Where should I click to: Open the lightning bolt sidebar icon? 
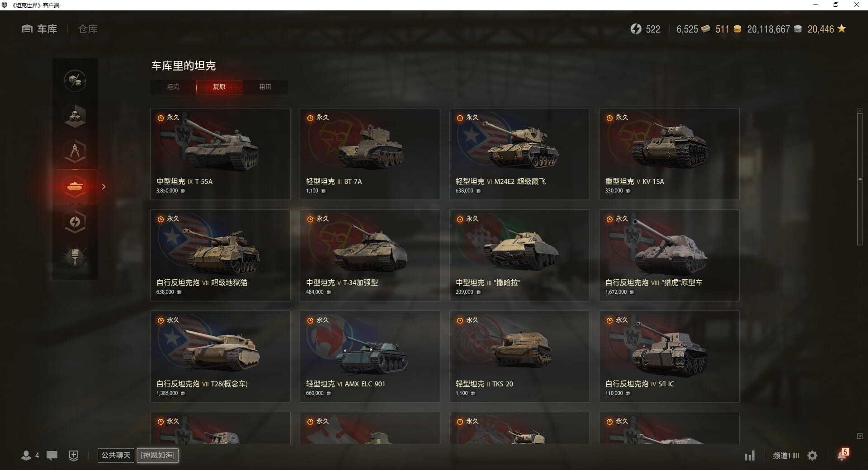(x=75, y=222)
